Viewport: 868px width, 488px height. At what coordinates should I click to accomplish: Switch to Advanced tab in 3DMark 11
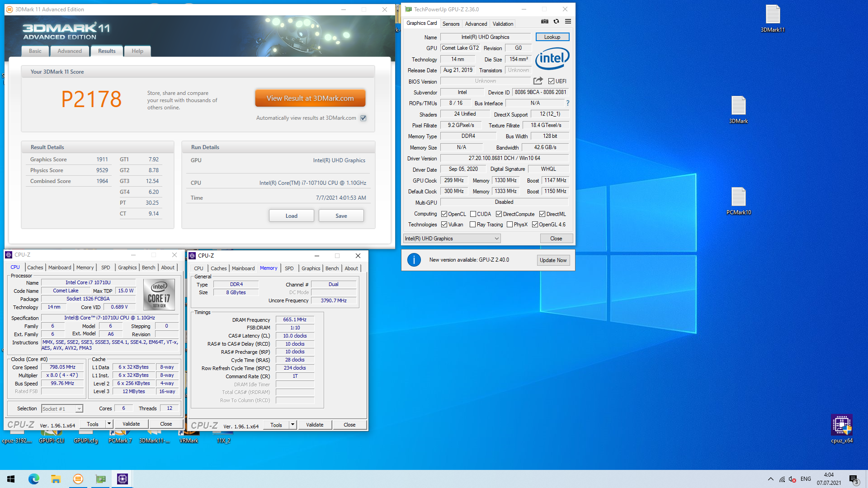pos(70,51)
